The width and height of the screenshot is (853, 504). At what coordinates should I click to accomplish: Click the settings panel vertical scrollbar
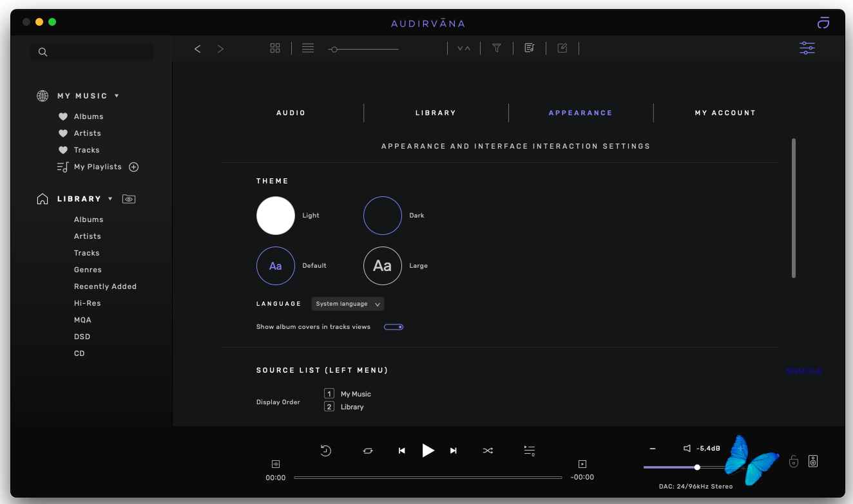tap(794, 208)
